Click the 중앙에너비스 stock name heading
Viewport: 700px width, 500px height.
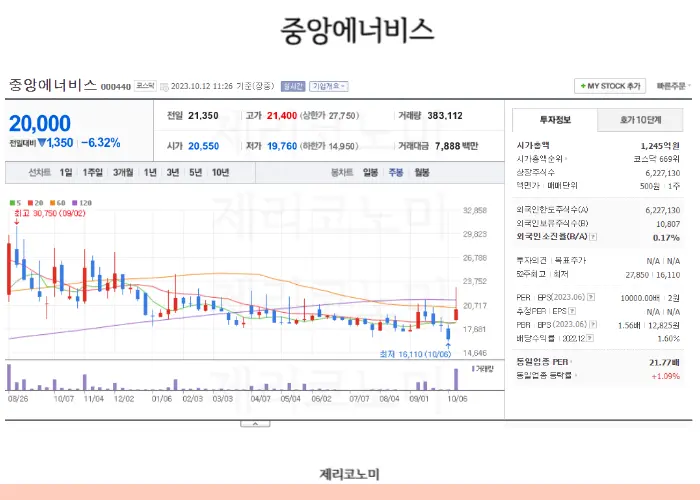(x=53, y=85)
